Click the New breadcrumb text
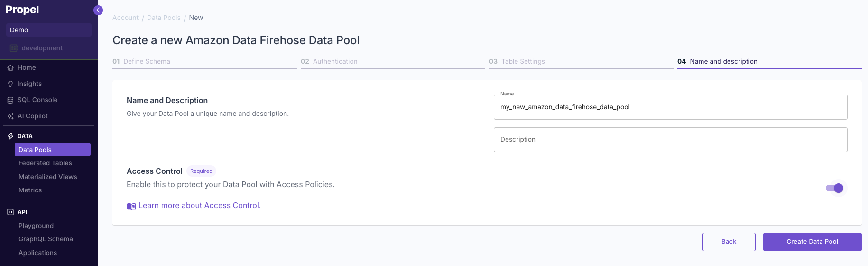 coord(196,18)
